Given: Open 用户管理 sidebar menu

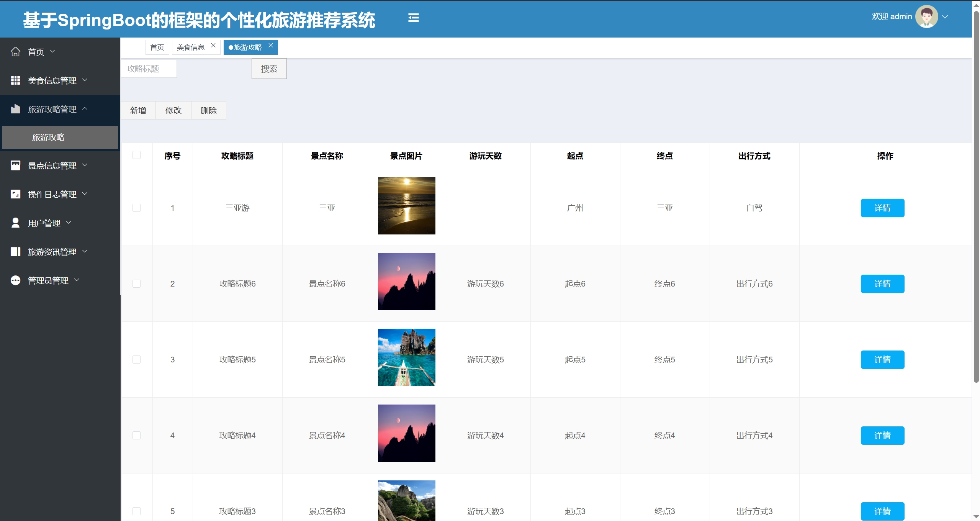Looking at the screenshot, I should point(60,223).
